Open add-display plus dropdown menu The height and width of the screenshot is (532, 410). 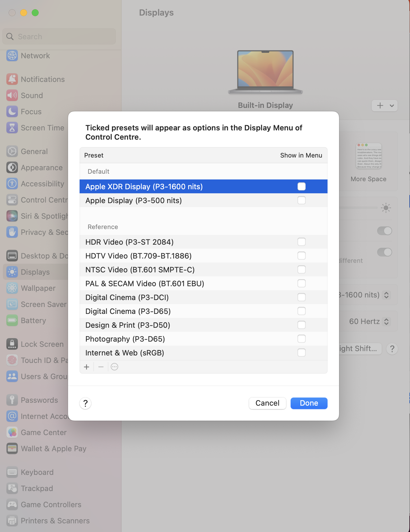(385, 106)
